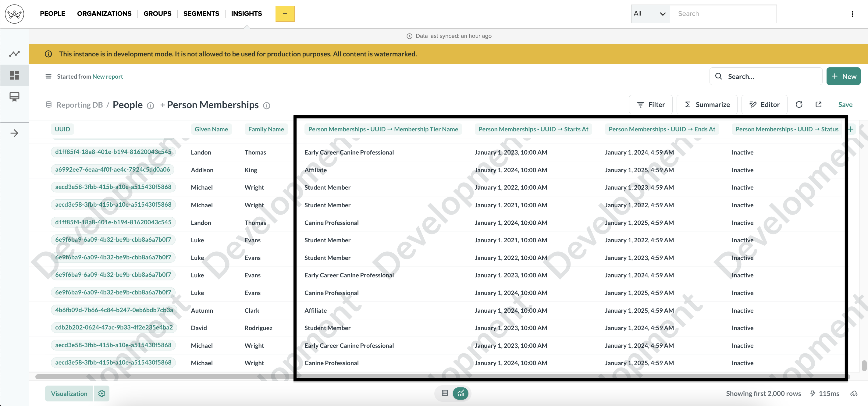Open the Family Name column header
Screen dimensions: 868x406
click(266, 129)
